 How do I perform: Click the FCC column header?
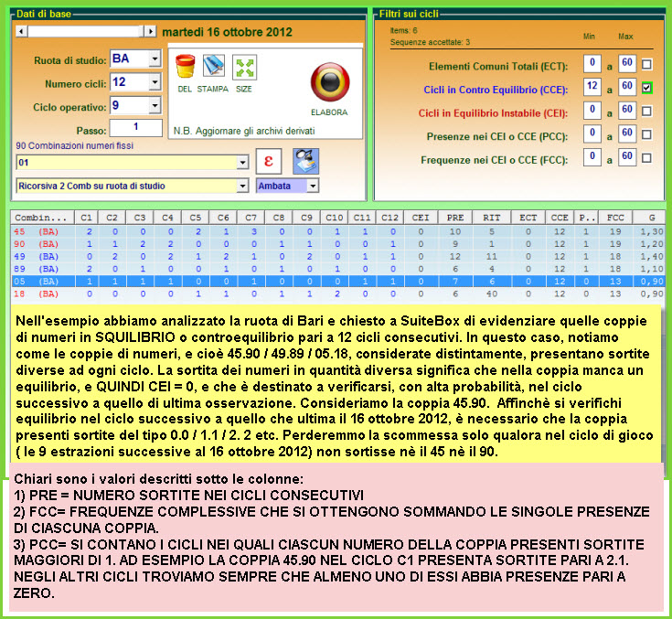pyautogui.click(x=615, y=218)
